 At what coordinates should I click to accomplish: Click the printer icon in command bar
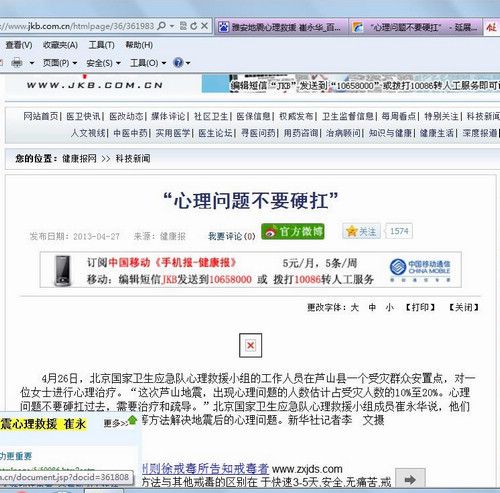(x=17, y=63)
